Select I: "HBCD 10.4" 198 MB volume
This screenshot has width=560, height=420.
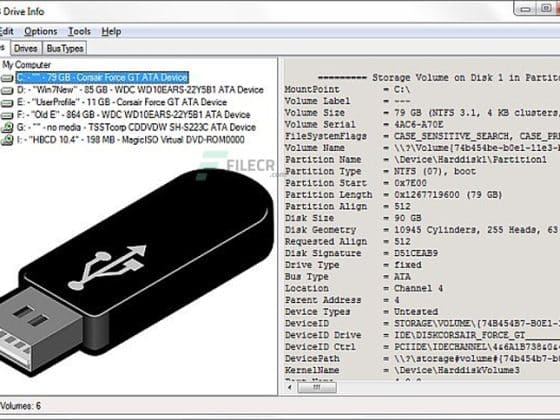coord(131,140)
